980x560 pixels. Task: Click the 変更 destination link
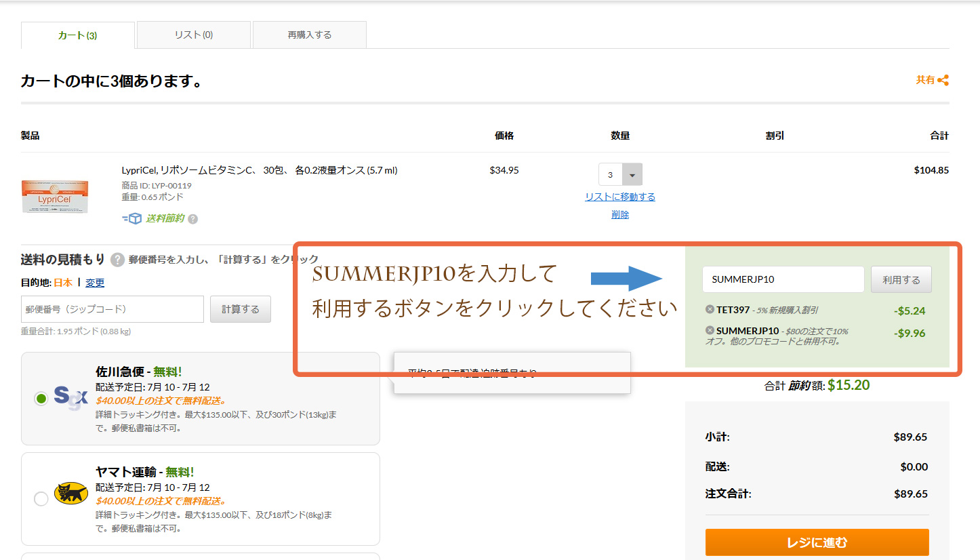tap(95, 283)
